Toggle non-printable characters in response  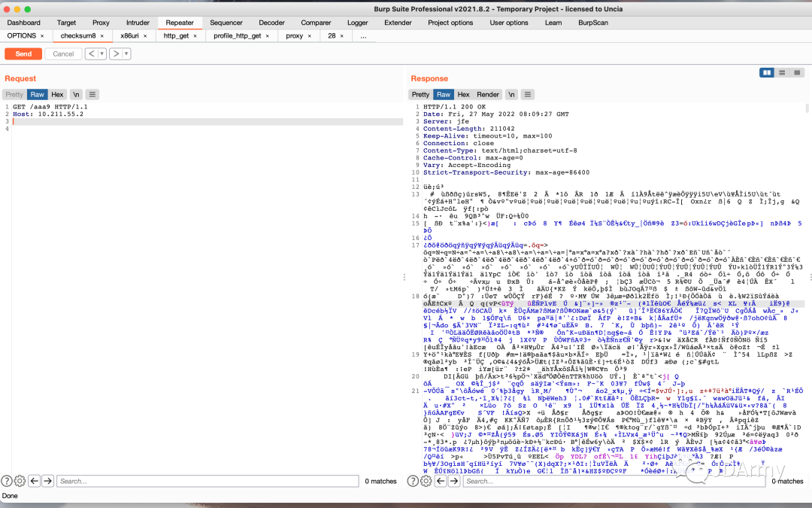tap(512, 94)
